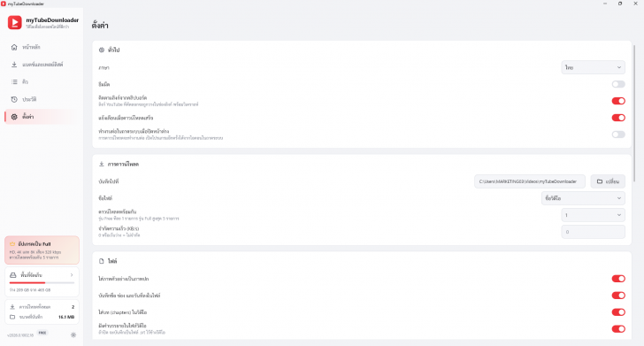Viewport: 644px width, 346px height.
Task: Open simultaneous downloads dropdown showing 1
Action: tap(593, 215)
